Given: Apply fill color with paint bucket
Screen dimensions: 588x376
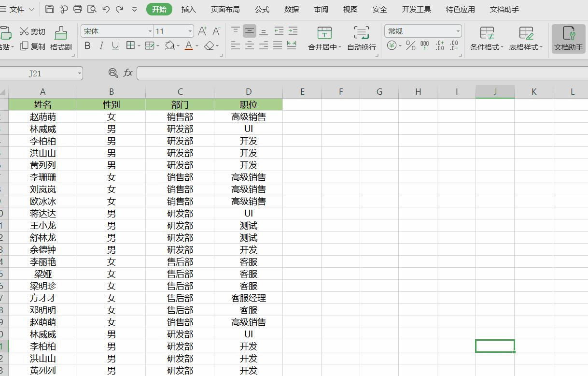Looking at the screenshot, I should [169, 45].
